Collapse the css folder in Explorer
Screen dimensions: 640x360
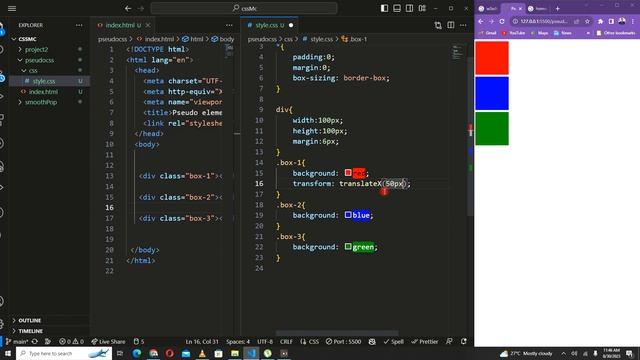coord(33,71)
